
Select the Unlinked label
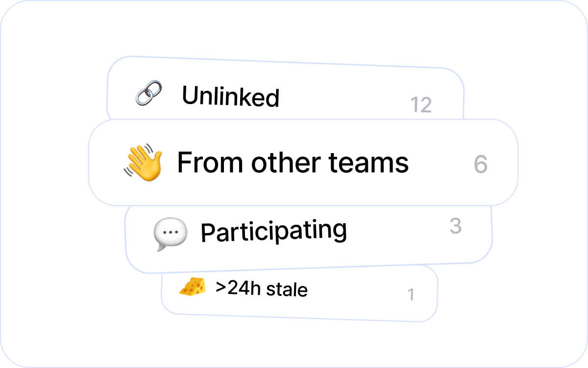[x=230, y=97]
